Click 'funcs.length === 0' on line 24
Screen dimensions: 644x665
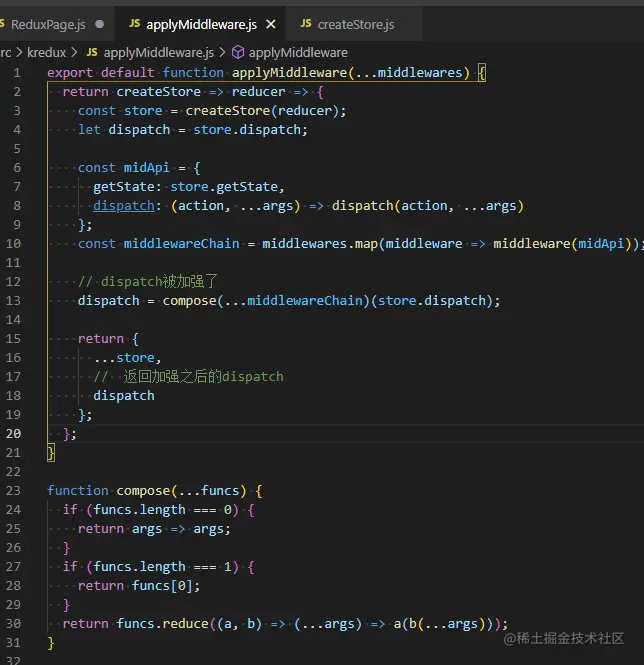[x=162, y=510]
